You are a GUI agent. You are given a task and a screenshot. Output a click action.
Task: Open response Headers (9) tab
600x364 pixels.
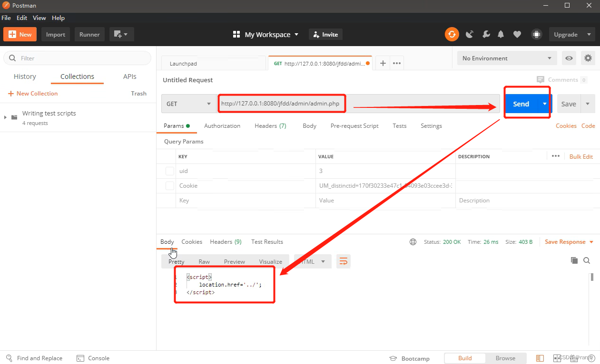coord(226,242)
